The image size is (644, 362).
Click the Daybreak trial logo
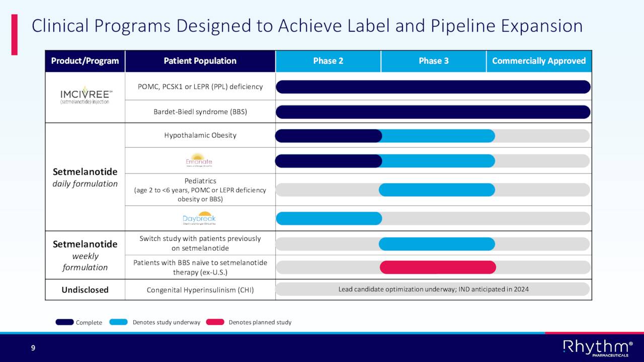199,218
